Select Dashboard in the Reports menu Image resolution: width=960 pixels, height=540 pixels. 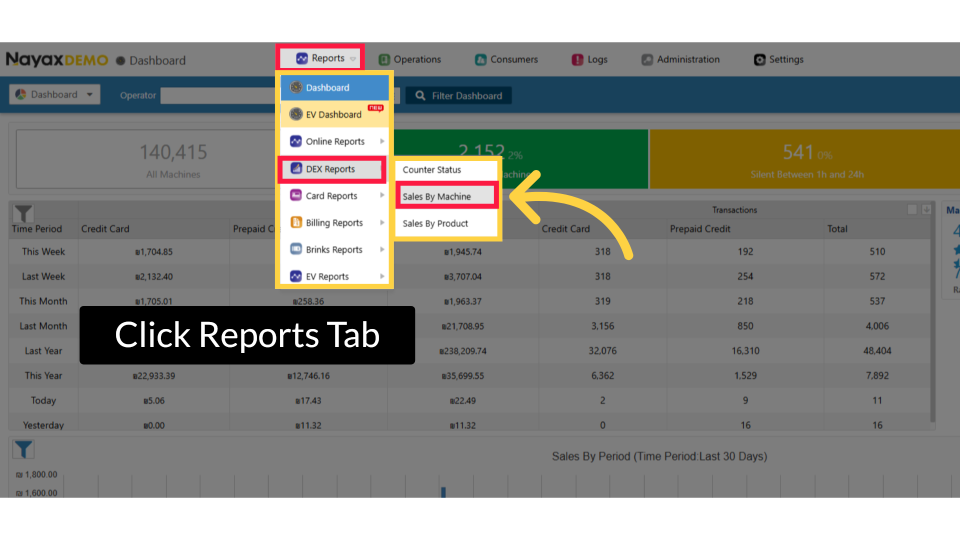335,88
